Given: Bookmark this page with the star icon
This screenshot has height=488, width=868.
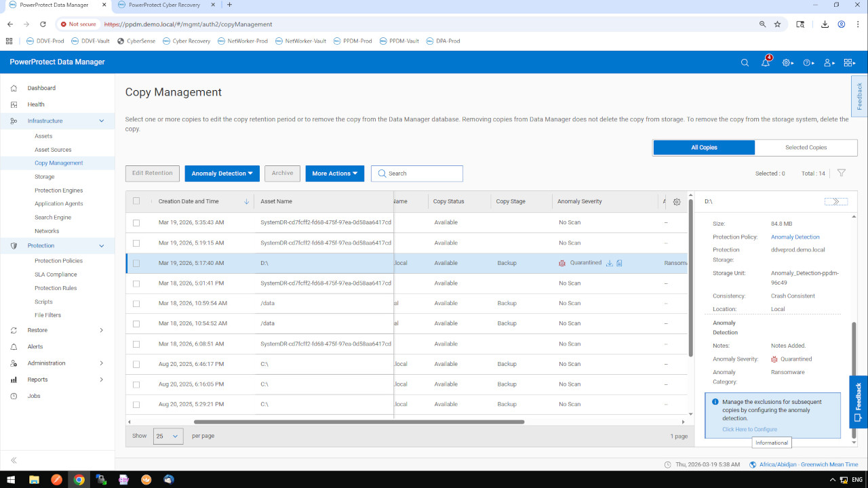Looking at the screenshot, I should coord(778,24).
